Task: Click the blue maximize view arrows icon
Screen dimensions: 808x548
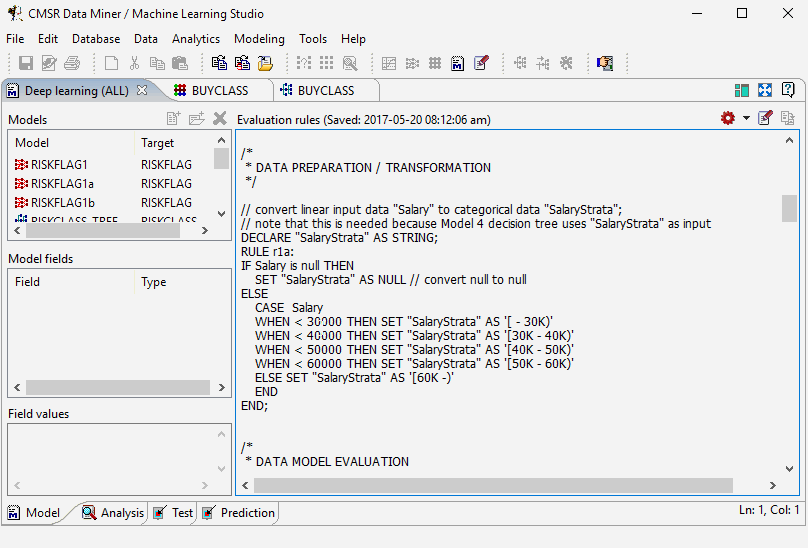Action: coord(765,90)
